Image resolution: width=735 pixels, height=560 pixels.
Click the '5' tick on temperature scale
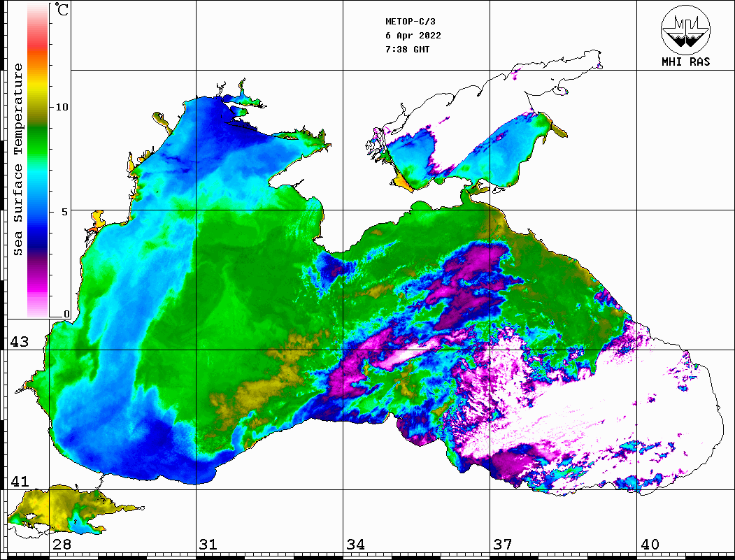click(x=65, y=212)
